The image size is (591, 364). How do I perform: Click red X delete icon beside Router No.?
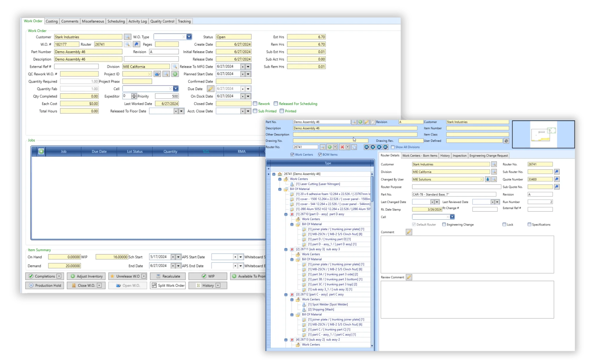pos(342,147)
